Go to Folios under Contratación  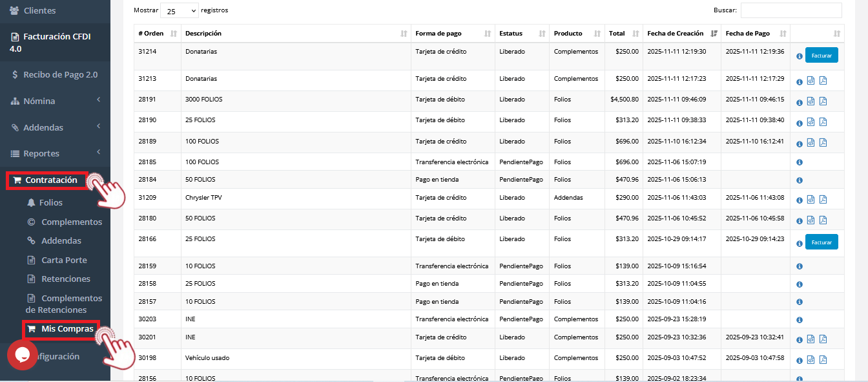coord(52,202)
